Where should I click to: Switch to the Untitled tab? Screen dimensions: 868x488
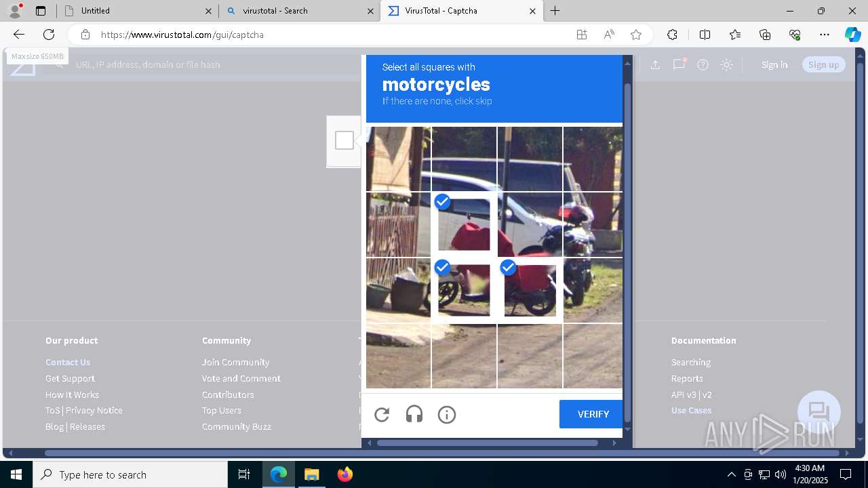(136, 11)
